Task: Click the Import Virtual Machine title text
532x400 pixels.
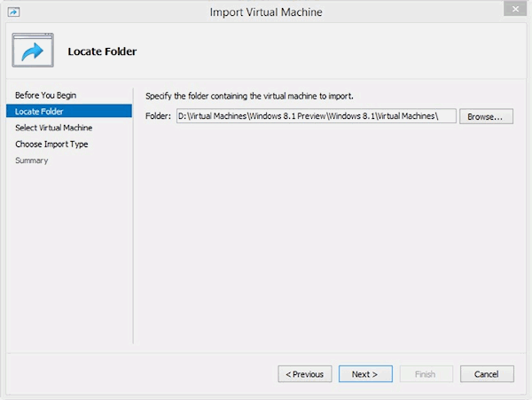Action: 265,12
